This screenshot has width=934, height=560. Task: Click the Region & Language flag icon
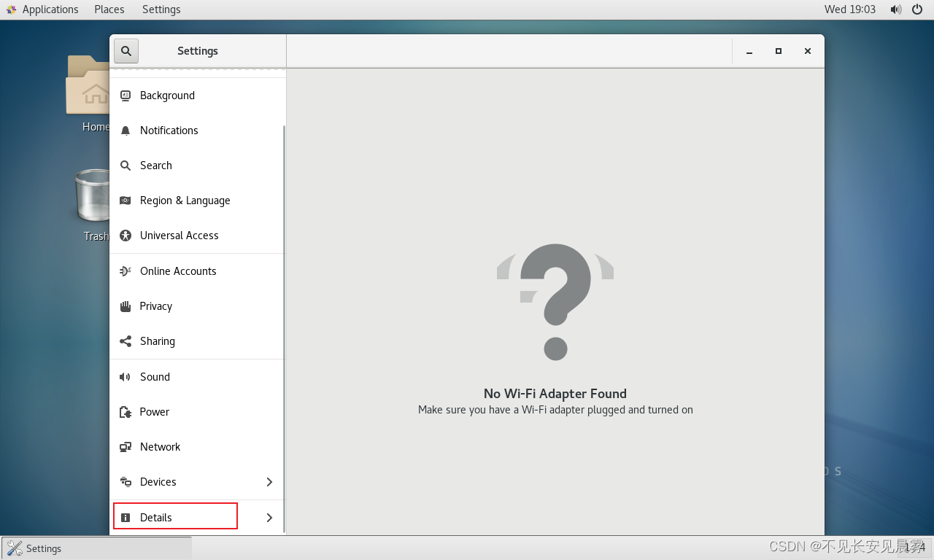point(126,201)
